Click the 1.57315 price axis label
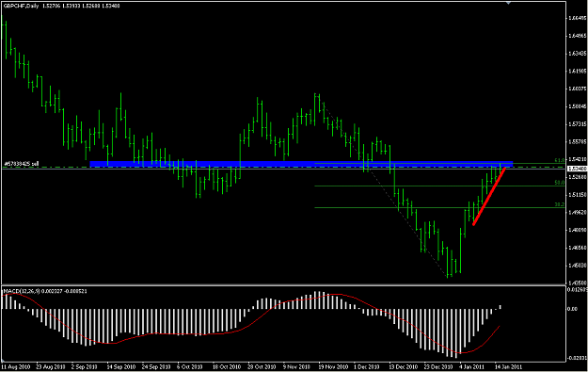Image resolution: width=588 pixels, height=372 pixels. click(x=577, y=124)
